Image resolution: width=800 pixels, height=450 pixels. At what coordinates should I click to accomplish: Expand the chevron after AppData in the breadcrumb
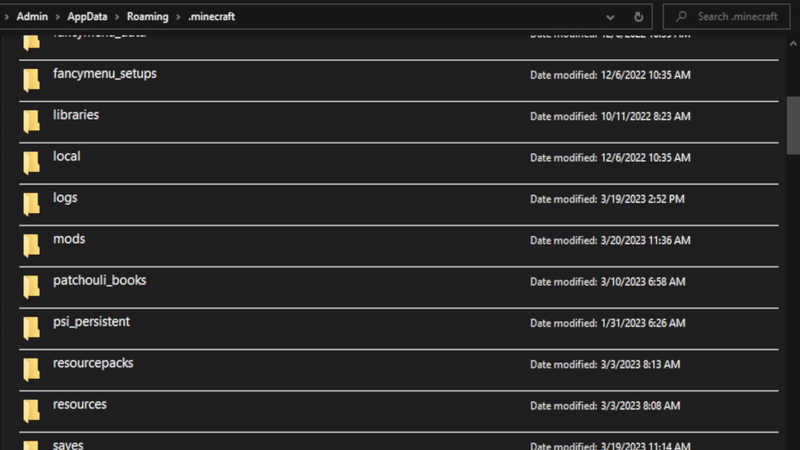coord(117,17)
